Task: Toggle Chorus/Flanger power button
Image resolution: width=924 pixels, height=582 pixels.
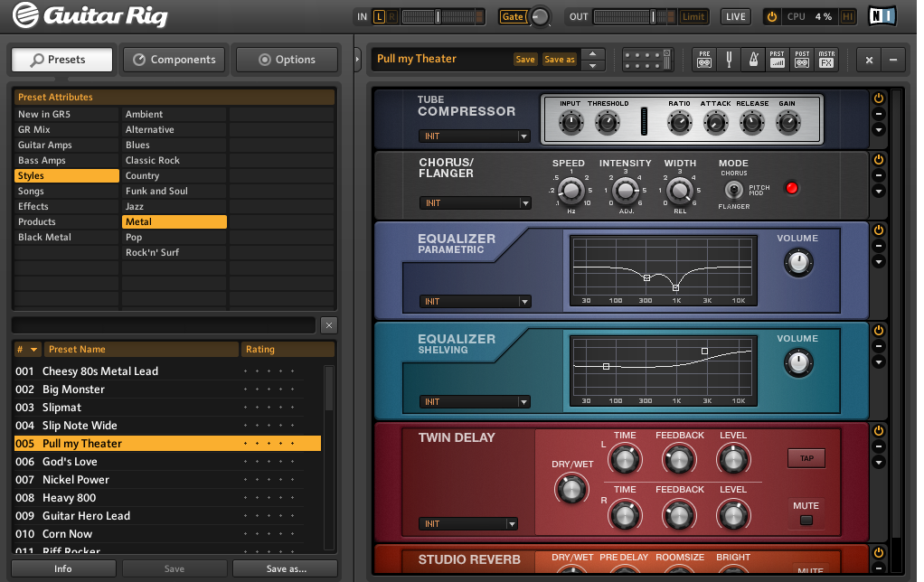Action: [878, 160]
